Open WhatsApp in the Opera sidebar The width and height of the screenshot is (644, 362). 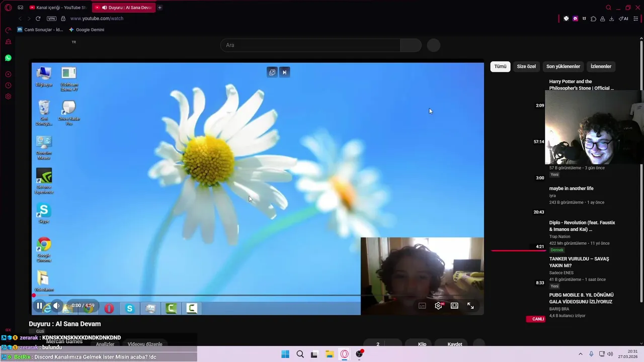[8, 58]
